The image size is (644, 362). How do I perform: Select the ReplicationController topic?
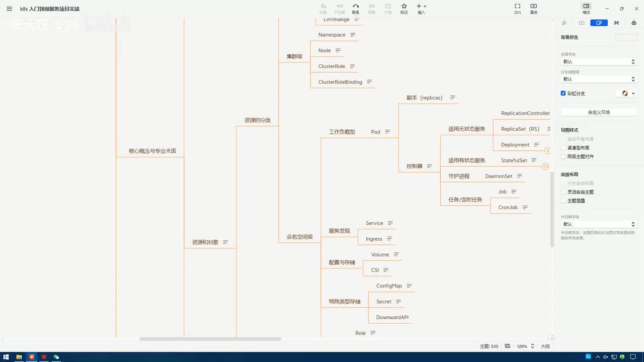525,113
